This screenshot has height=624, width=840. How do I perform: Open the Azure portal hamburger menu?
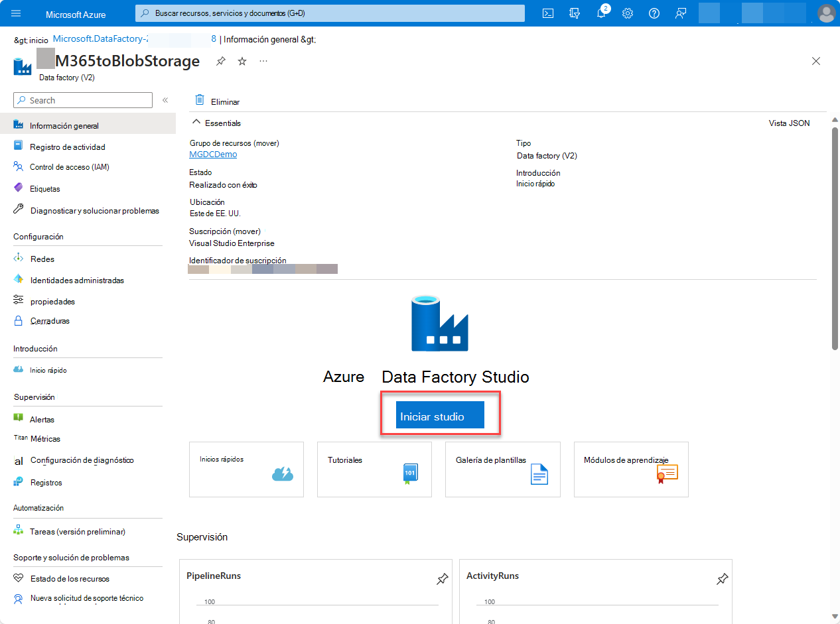pyautogui.click(x=16, y=13)
